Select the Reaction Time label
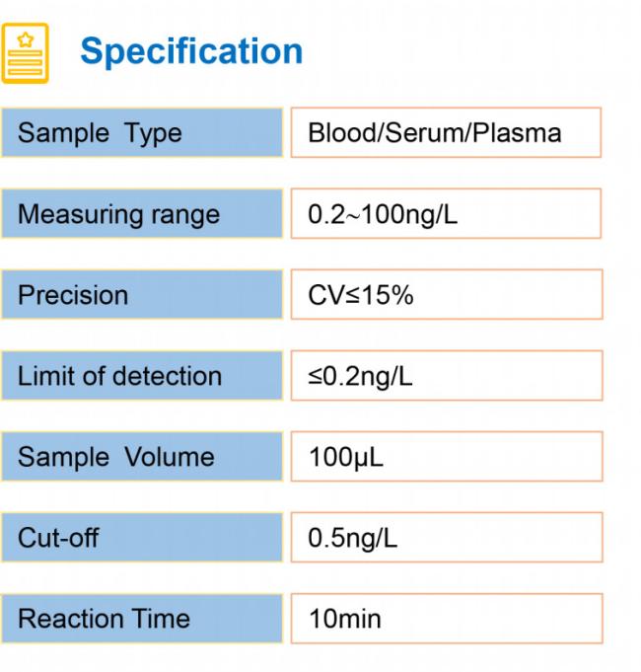Screen dimensions: 641x672 [104, 620]
